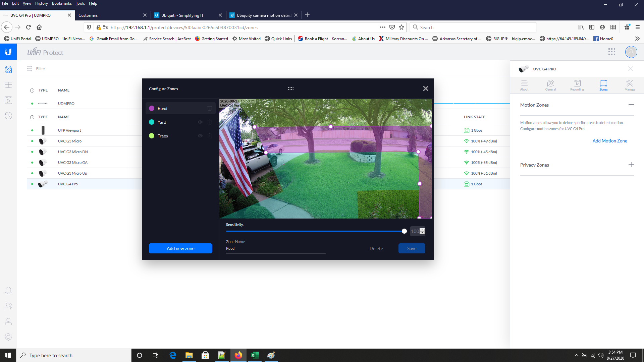This screenshot has height=362, width=644.
Task: Click Zone Name input field
Action: pos(275,248)
